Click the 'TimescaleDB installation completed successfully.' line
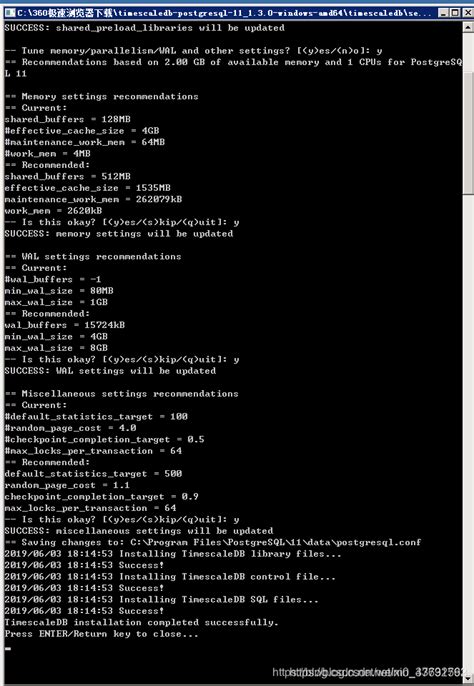This screenshot has width=474, height=686. [x=142, y=622]
